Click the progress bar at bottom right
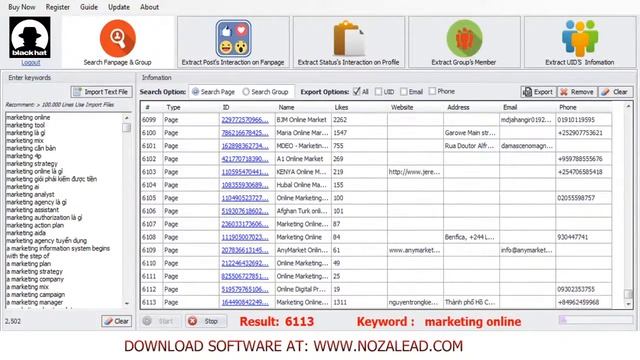The height and width of the screenshot is (360, 640). click(x=596, y=320)
